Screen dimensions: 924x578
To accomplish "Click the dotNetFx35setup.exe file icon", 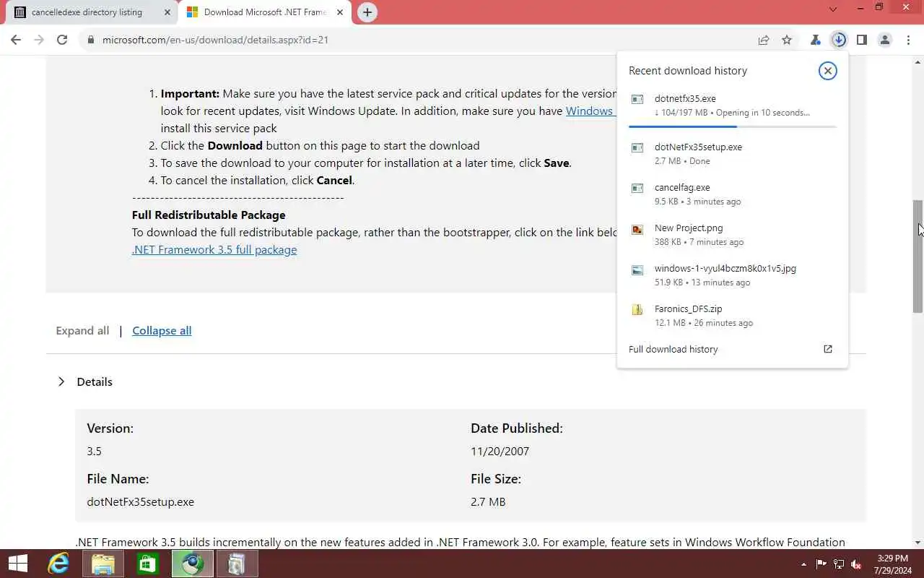I will (637, 147).
